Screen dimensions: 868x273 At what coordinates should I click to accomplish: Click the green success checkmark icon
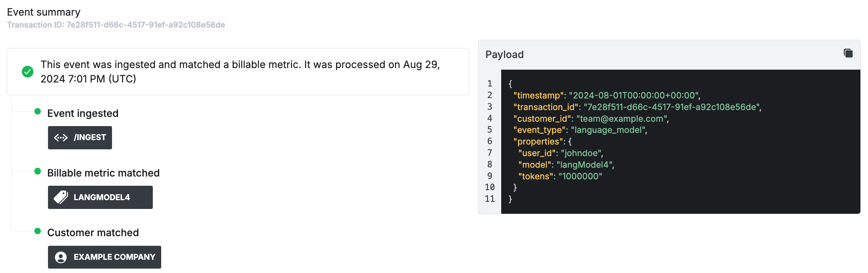28,72
